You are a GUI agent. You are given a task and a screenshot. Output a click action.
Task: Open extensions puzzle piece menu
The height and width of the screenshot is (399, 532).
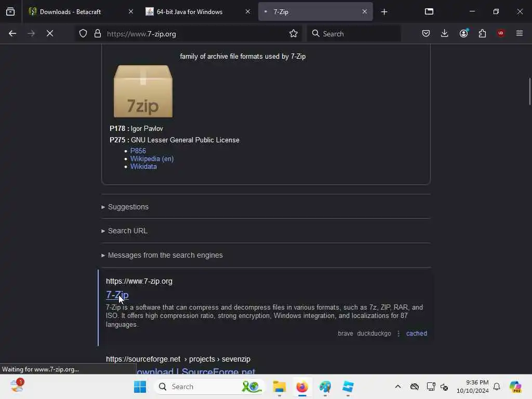coord(482,33)
